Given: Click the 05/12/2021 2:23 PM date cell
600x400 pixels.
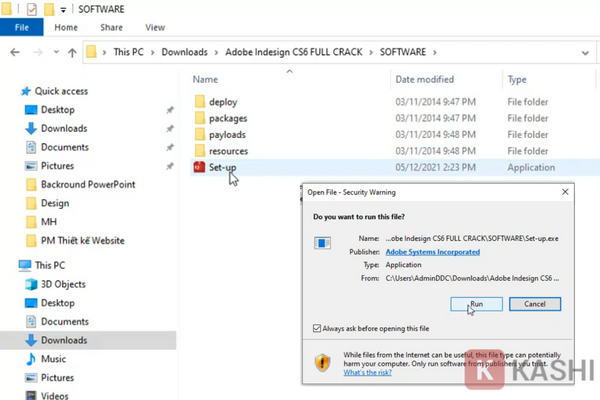Looking at the screenshot, I should [435, 167].
